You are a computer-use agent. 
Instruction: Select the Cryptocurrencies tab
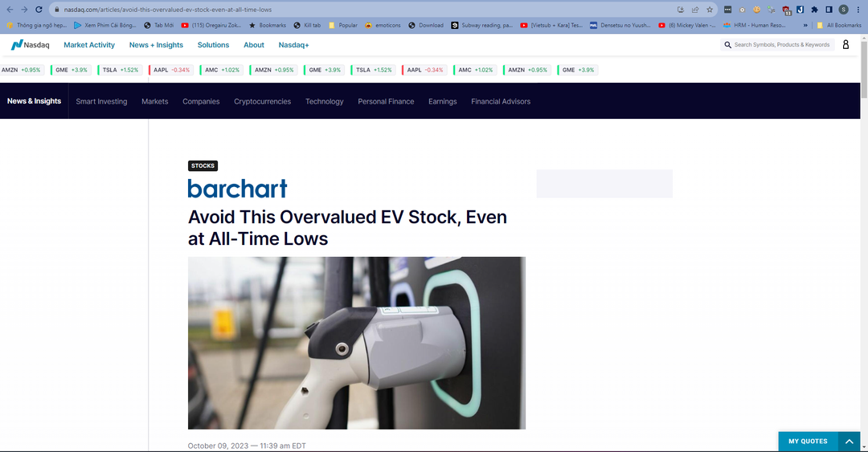pos(262,101)
